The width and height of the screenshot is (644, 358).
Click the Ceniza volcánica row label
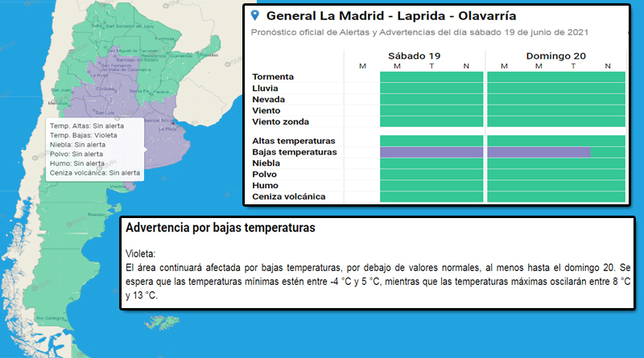[x=288, y=196]
